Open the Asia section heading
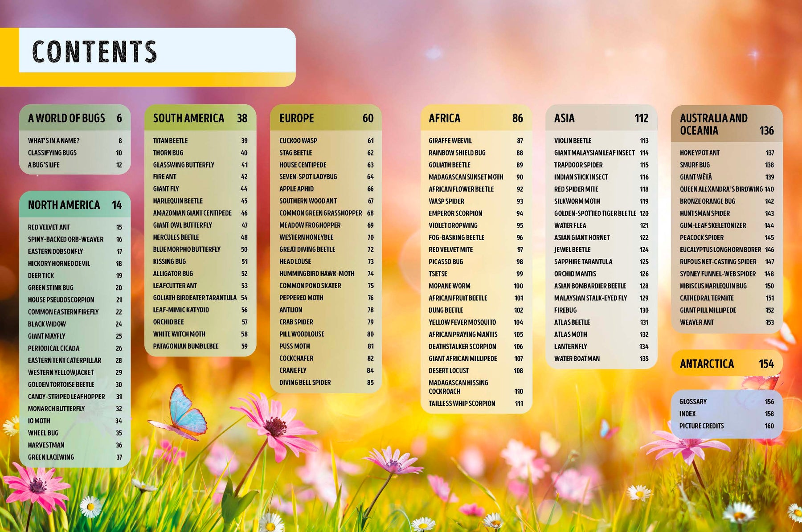Image resolution: width=802 pixels, height=532 pixels. [x=564, y=118]
